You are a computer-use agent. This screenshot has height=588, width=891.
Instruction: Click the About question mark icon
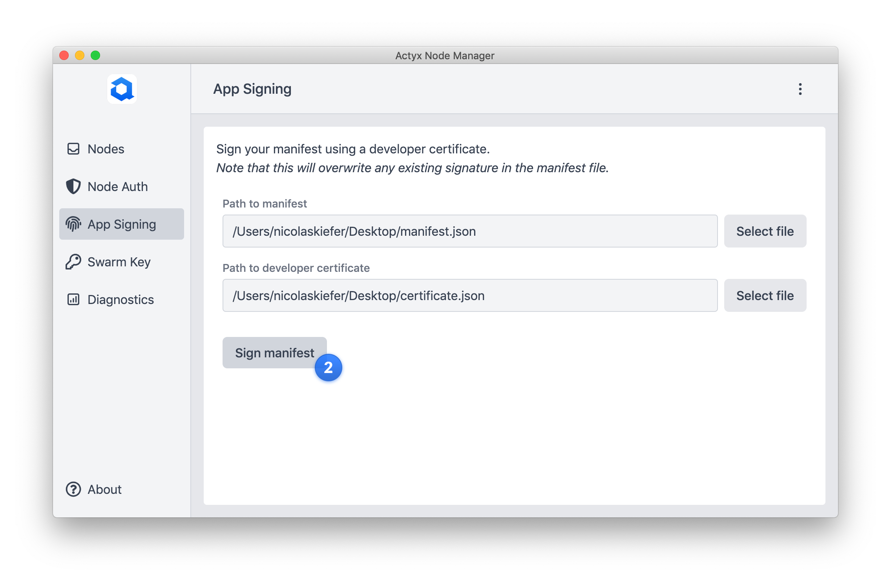(x=73, y=490)
